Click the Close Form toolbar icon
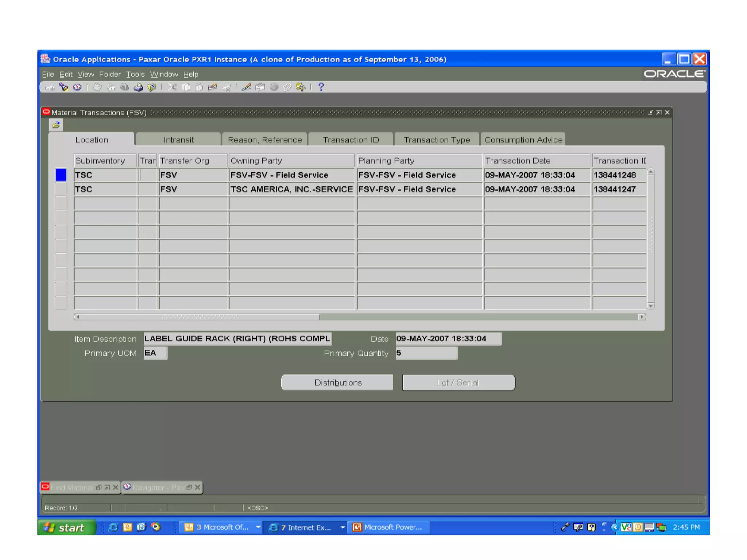This screenshot has width=747, height=560. click(152, 87)
